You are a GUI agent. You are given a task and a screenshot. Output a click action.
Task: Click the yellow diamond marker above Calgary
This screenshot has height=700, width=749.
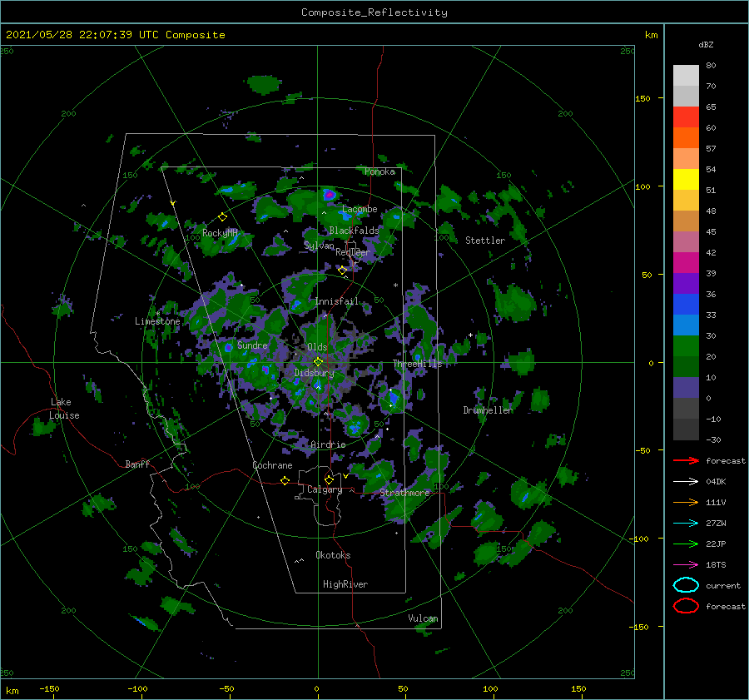[329, 479]
